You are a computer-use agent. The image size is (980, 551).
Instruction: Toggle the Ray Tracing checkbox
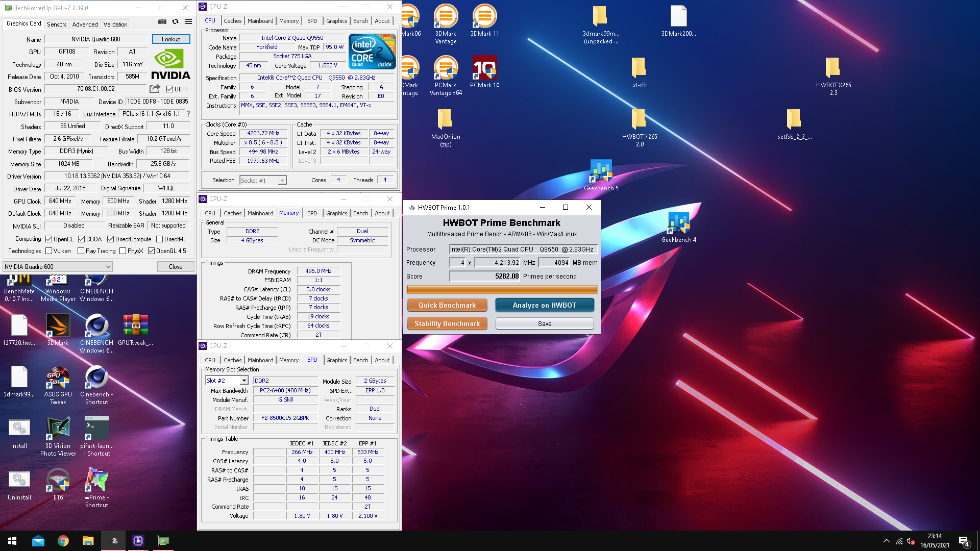(81, 251)
